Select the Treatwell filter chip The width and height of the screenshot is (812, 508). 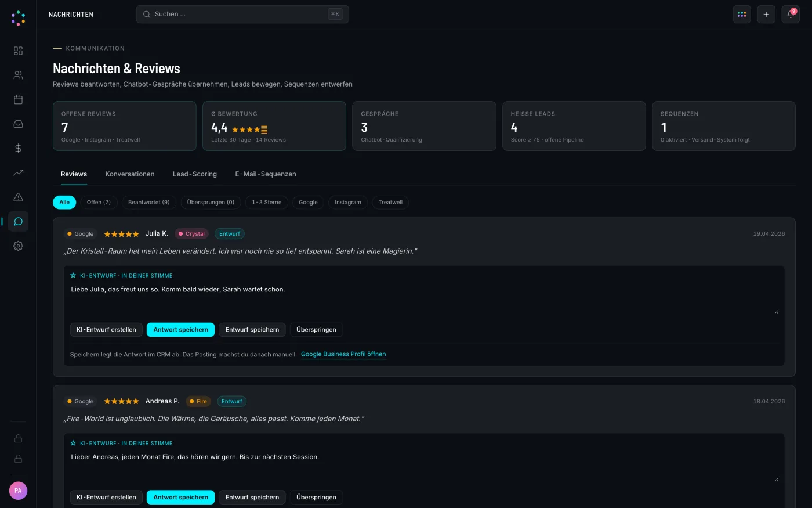point(390,202)
